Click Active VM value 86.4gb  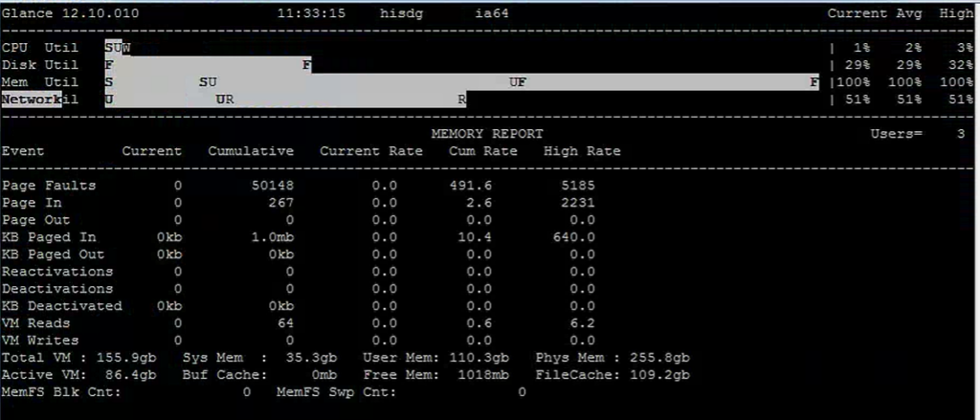point(130,375)
